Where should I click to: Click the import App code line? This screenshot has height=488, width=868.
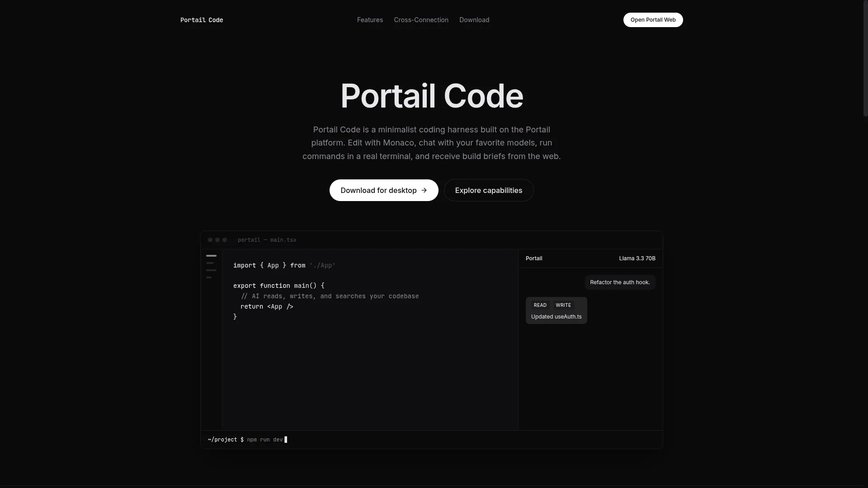(284, 265)
